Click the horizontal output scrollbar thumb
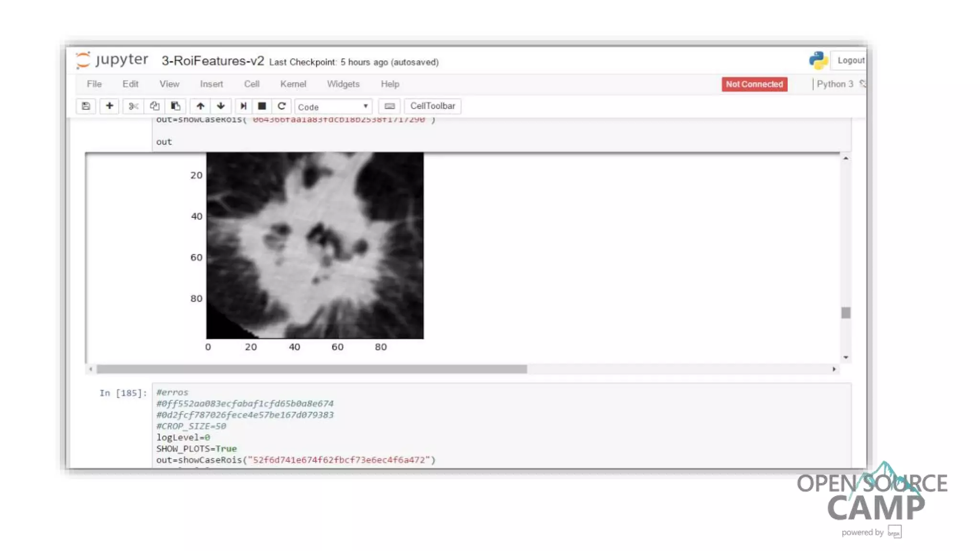The width and height of the screenshot is (980, 551). [312, 369]
